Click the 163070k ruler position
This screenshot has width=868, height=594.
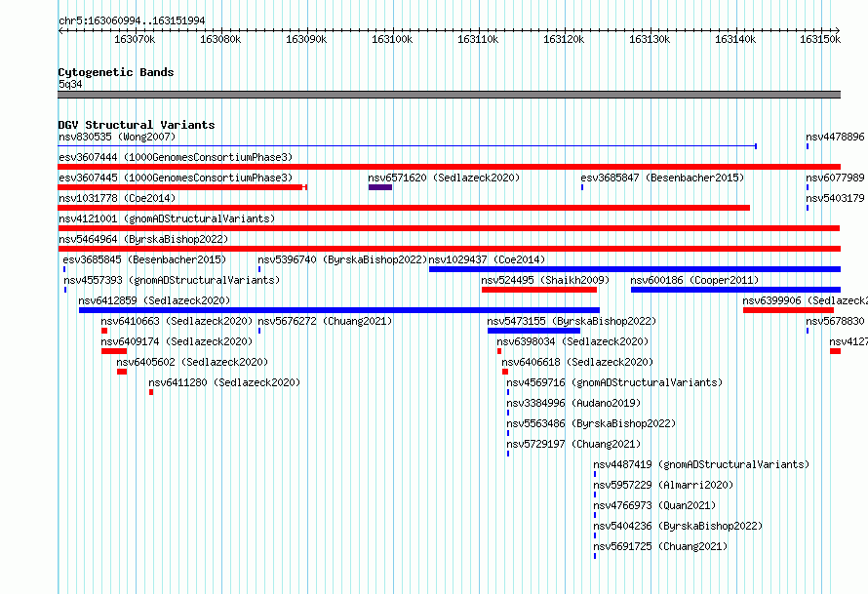point(135,39)
